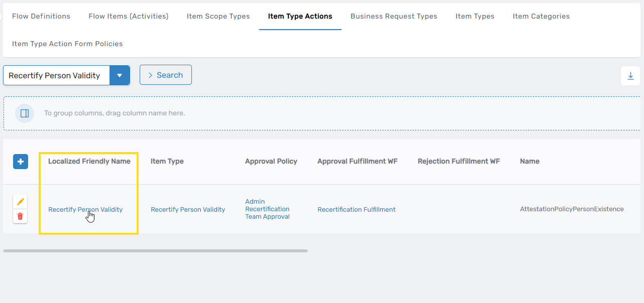The image size is (644, 303).
Task: Click the Item Type Actions tab
Action: click(x=300, y=16)
